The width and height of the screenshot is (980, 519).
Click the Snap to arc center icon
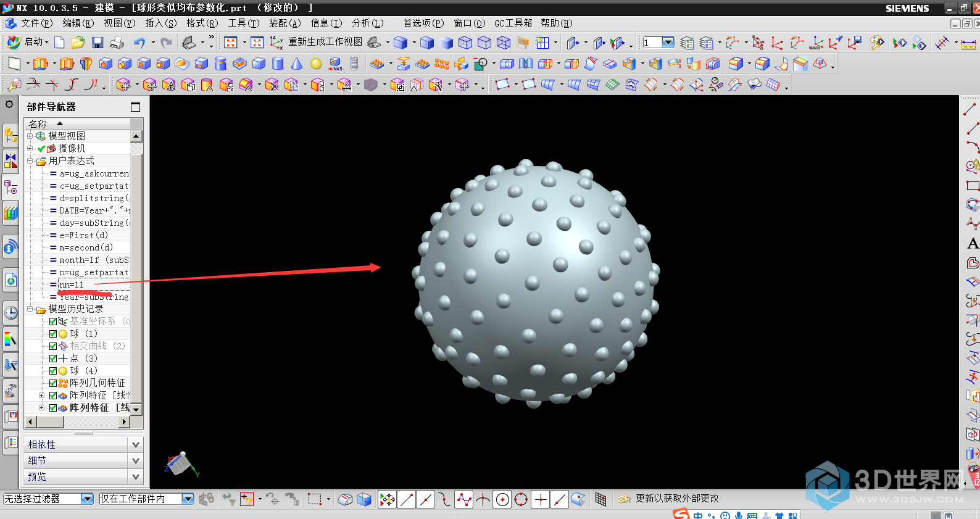click(502, 499)
